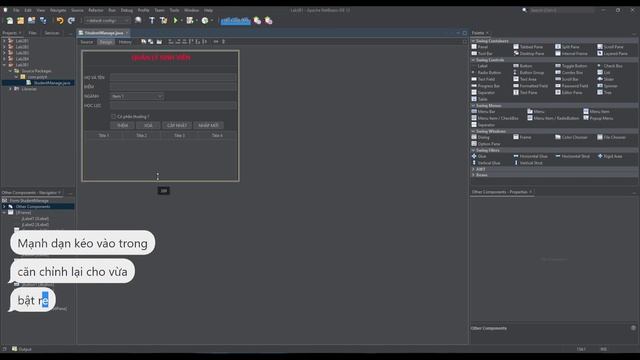Expand the Beans palette section
The image size is (640, 360).
pyautogui.click(x=473, y=175)
